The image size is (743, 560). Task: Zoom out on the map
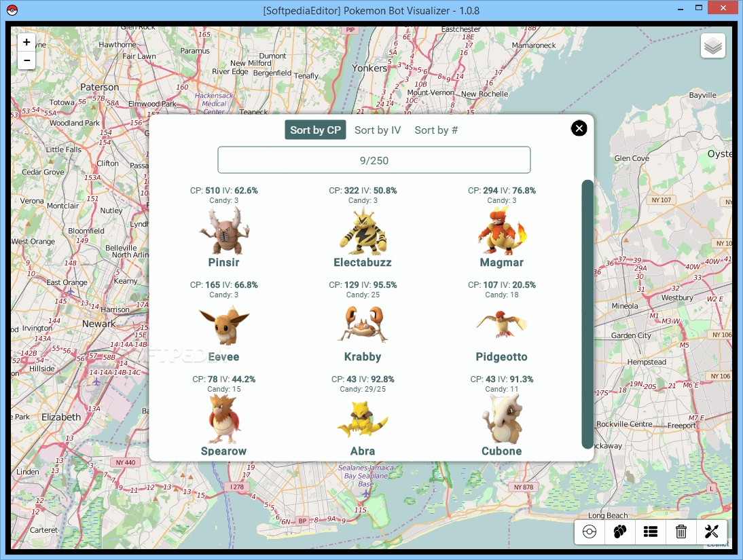(x=27, y=60)
